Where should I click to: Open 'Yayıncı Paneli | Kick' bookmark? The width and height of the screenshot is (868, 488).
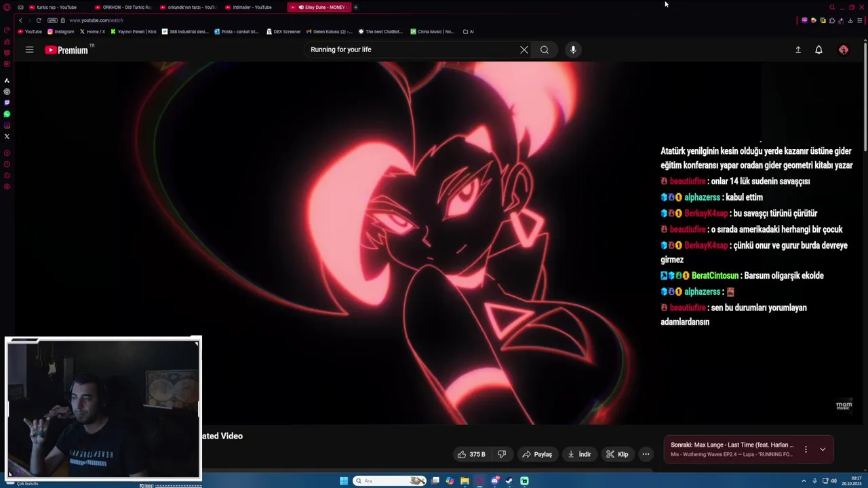134,32
